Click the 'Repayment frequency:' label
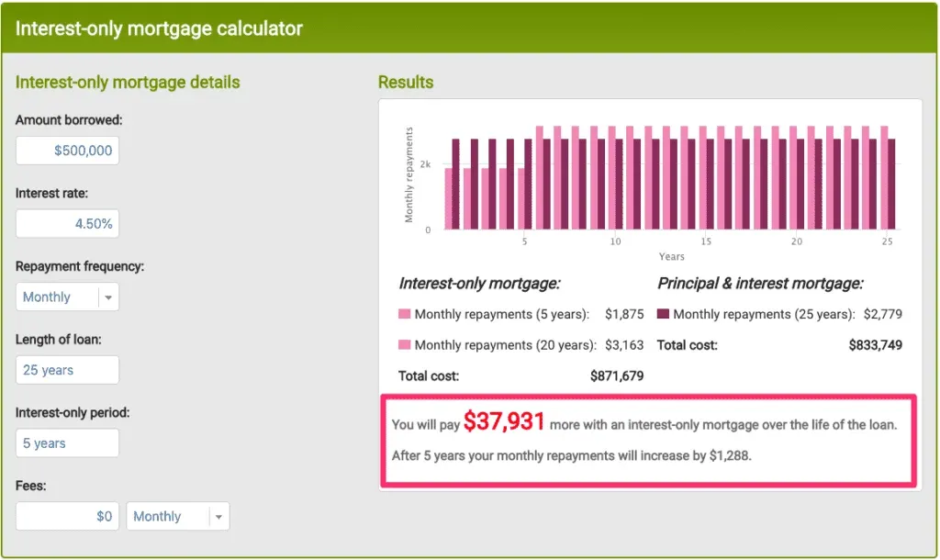This screenshot has width=940, height=560. coord(80,266)
